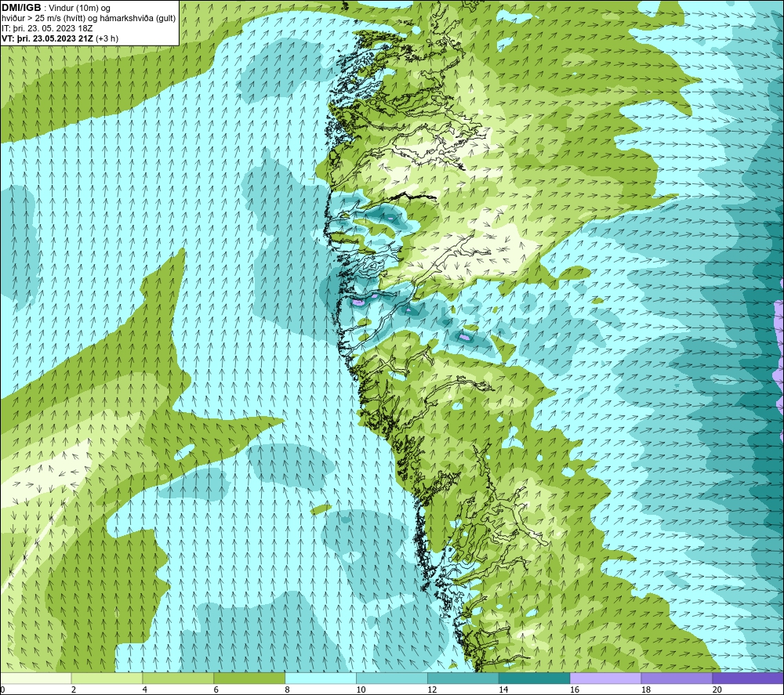
Task: Click the scale label '14'
Action: click(503, 690)
